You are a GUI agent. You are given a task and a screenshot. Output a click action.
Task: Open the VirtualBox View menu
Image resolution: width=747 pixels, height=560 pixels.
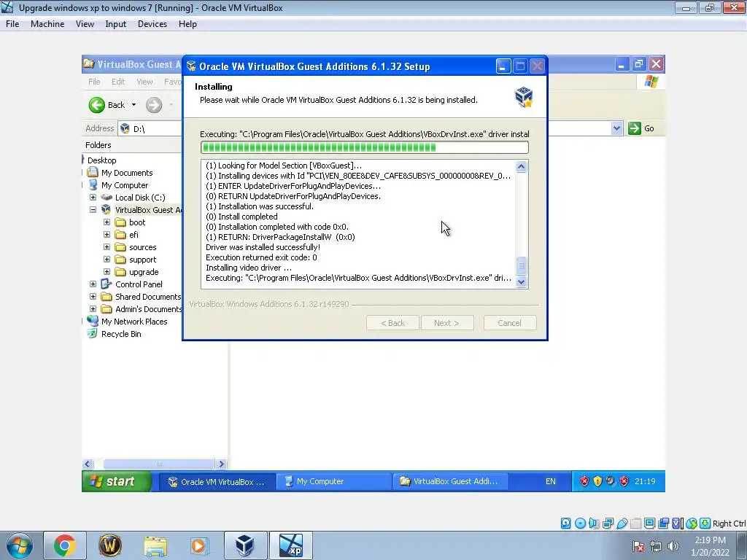pos(85,24)
